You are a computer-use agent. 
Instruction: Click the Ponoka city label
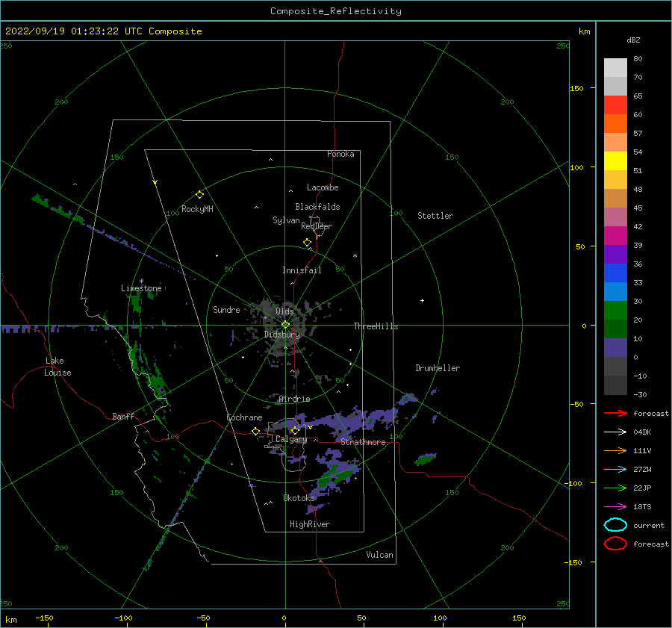click(x=340, y=154)
